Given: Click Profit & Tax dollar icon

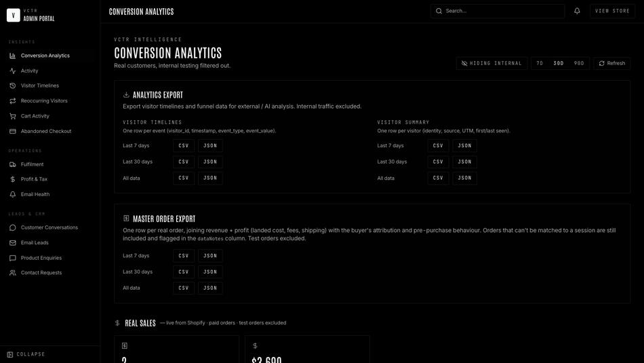Looking at the screenshot, I should tap(13, 179).
